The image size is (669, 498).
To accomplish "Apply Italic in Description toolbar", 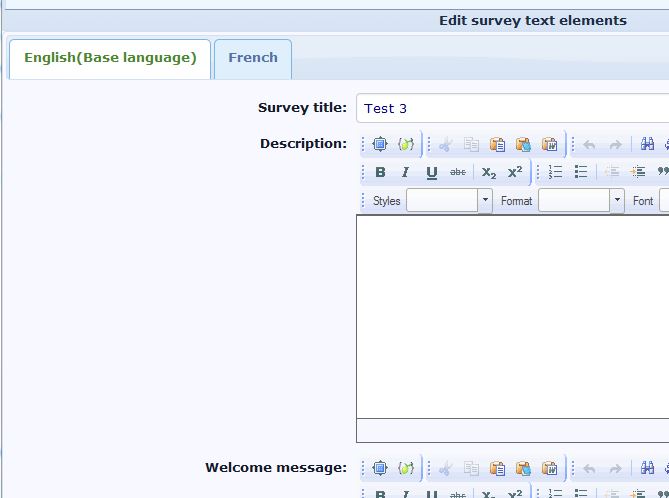I will tap(406, 172).
